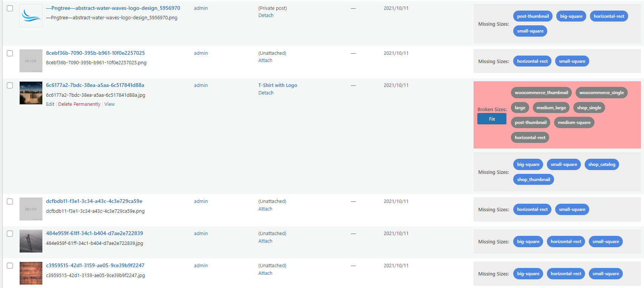Open the abstract-water-waves-logo-design link
This screenshot has width=644, height=288.
[x=113, y=8]
